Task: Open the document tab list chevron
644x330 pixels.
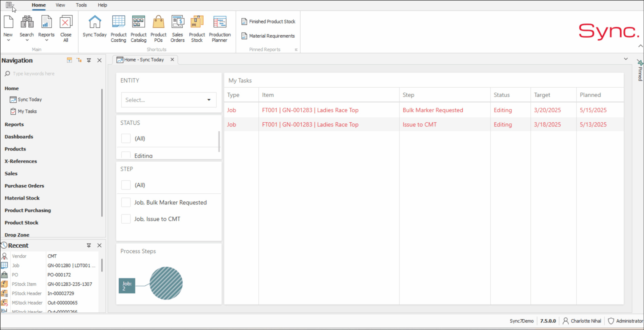Action: (626, 59)
